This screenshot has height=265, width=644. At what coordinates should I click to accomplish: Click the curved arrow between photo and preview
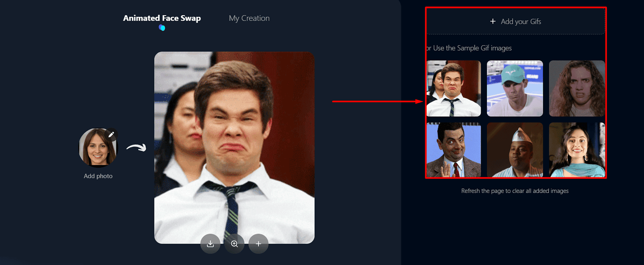135,148
